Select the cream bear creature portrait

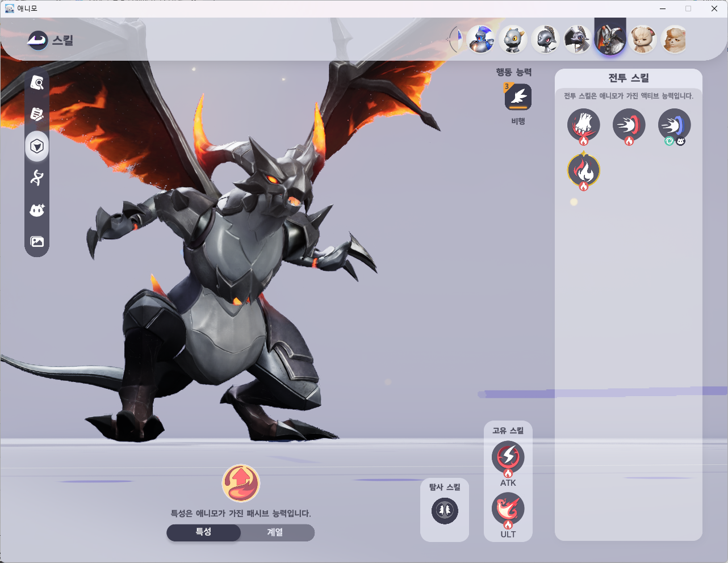pos(643,40)
